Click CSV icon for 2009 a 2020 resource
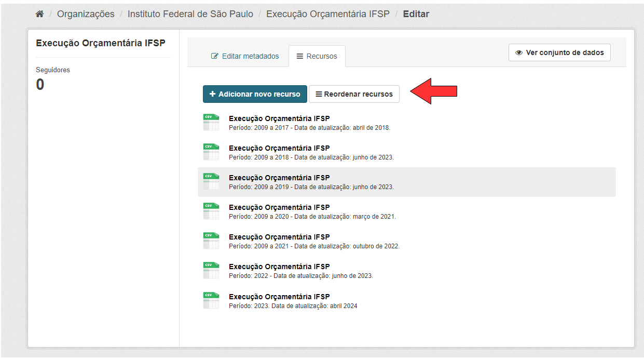Image resolution: width=644 pixels, height=359 pixels. pyautogui.click(x=211, y=211)
